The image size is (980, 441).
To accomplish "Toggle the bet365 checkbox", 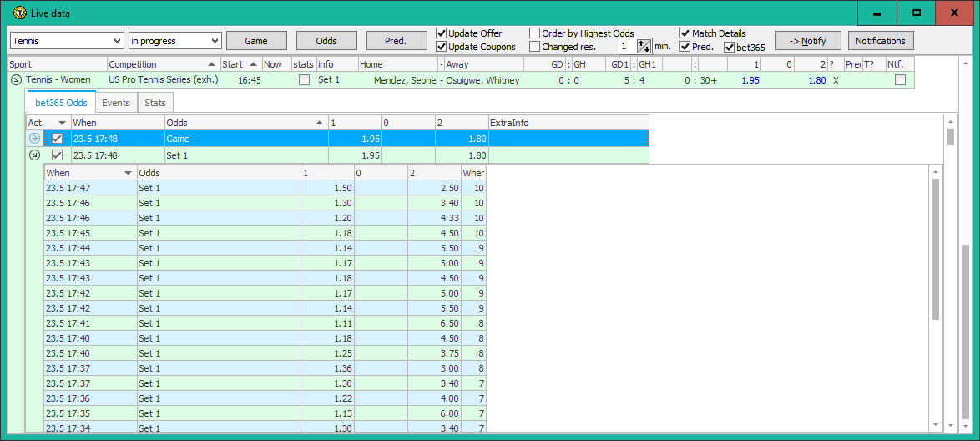I will pos(729,47).
